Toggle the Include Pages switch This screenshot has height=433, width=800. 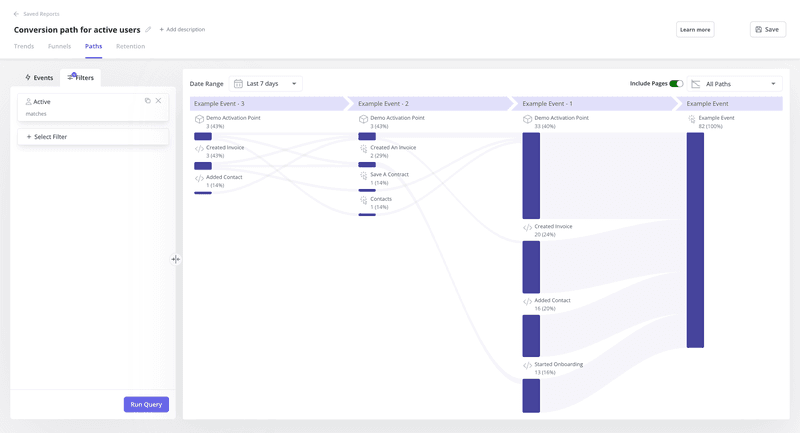tap(676, 84)
